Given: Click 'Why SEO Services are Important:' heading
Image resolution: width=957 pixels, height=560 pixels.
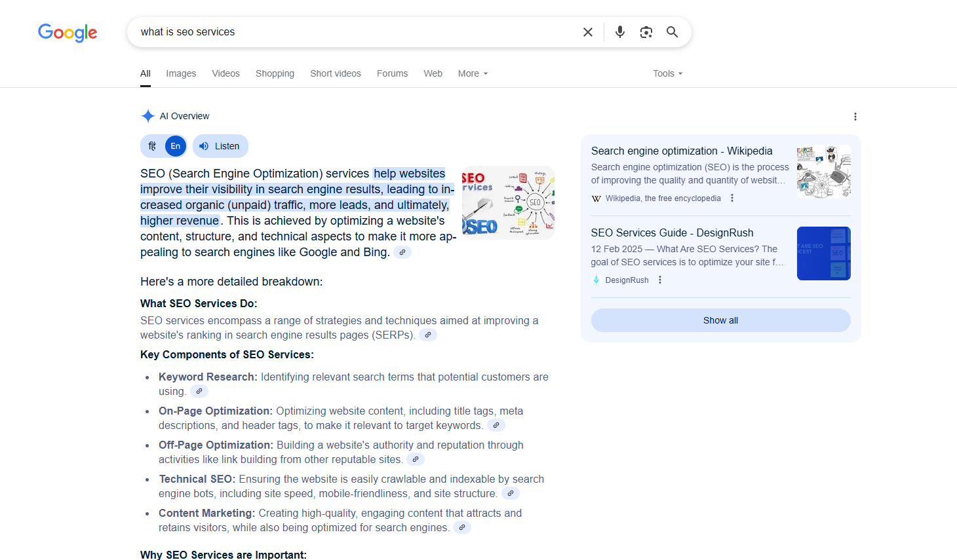Looking at the screenshot, I should click(224, 555).
